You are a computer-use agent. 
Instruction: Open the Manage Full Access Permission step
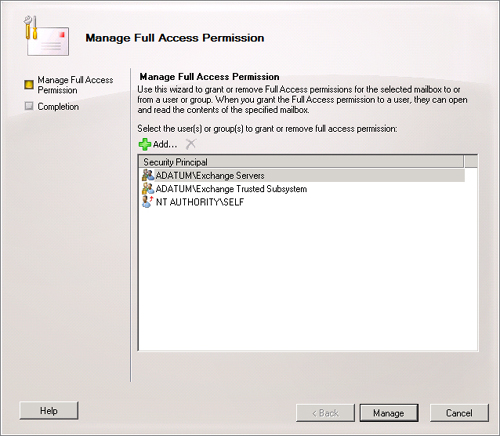75,85
